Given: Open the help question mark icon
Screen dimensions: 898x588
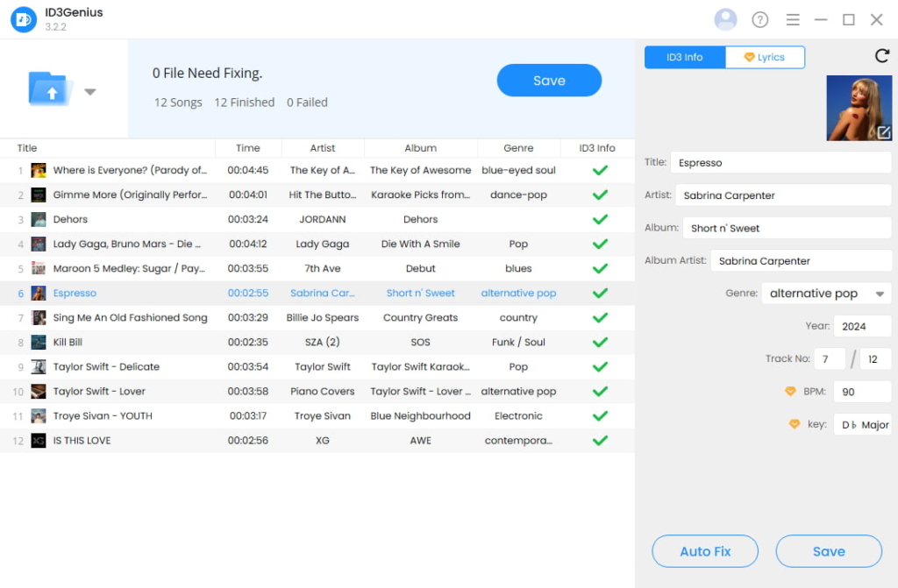Looking at the screenshot, I should point(759,18).
